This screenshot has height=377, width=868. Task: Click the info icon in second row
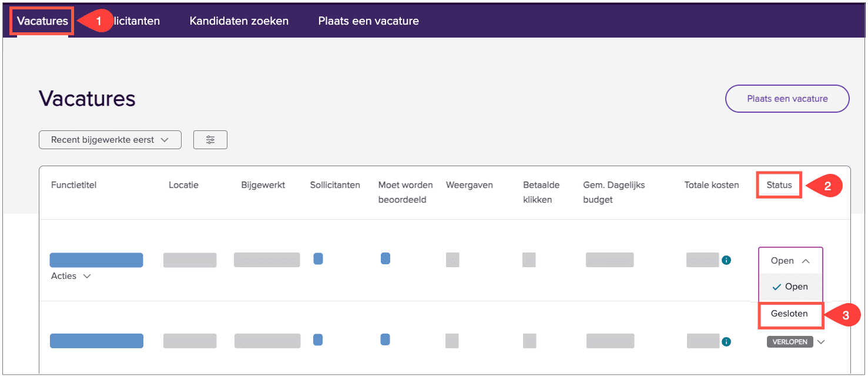click(x=726, y=341)
